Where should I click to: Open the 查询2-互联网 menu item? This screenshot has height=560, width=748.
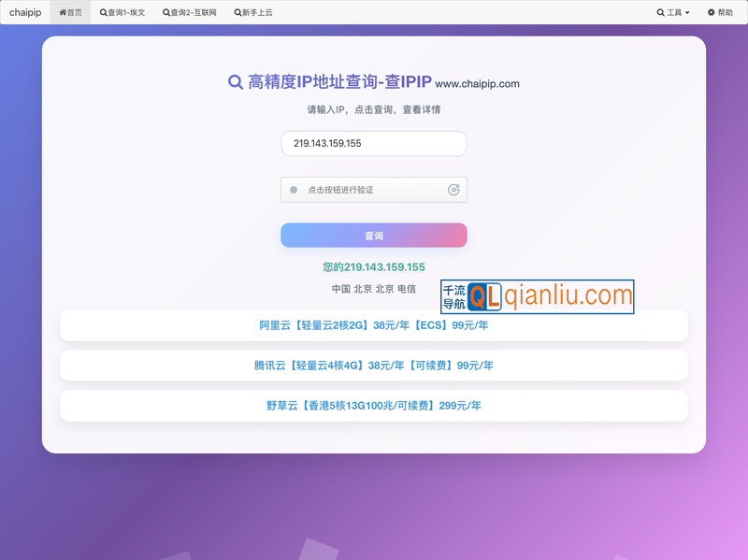[x=190, y=13]
